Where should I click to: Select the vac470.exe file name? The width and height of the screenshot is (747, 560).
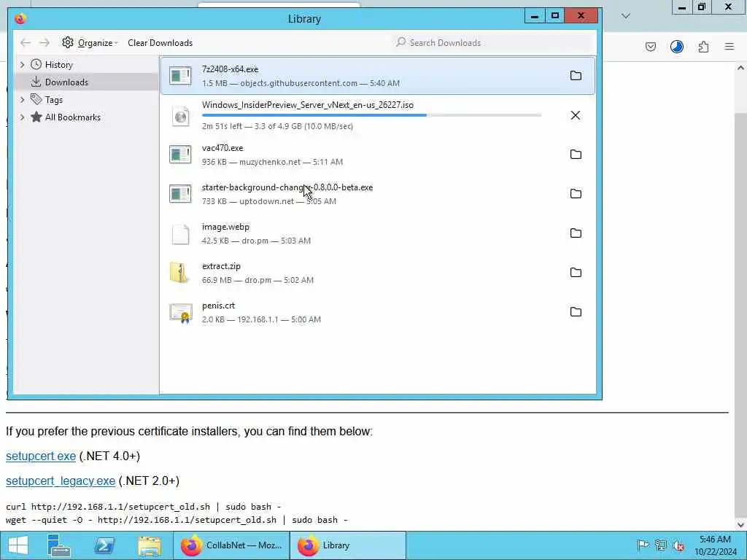(x=222, y=148)
